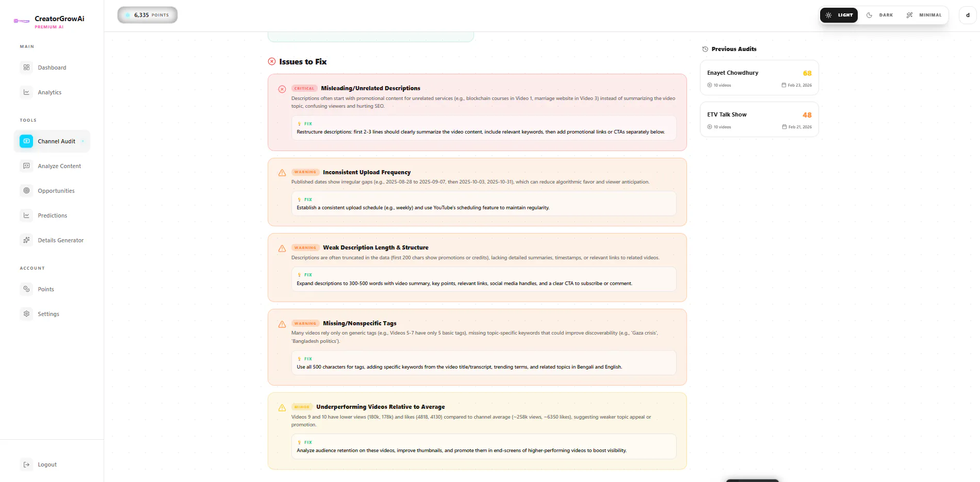Open Analytics from sidebar

click(x=52, y=92)
